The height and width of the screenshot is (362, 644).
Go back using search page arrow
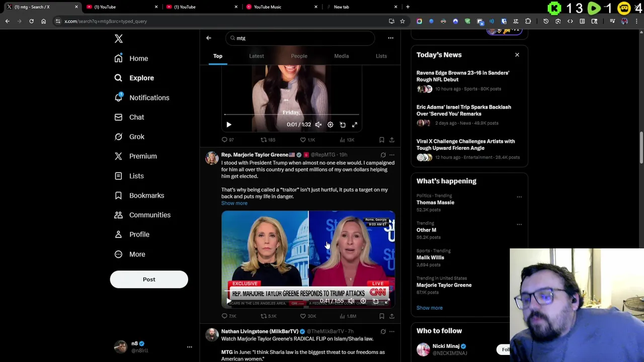209,38
